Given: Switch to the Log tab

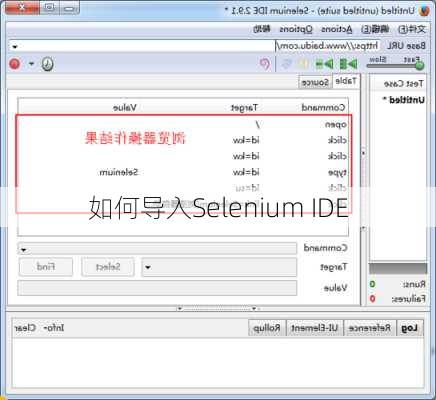Looking at the screenshot, I should coord(409,328).
